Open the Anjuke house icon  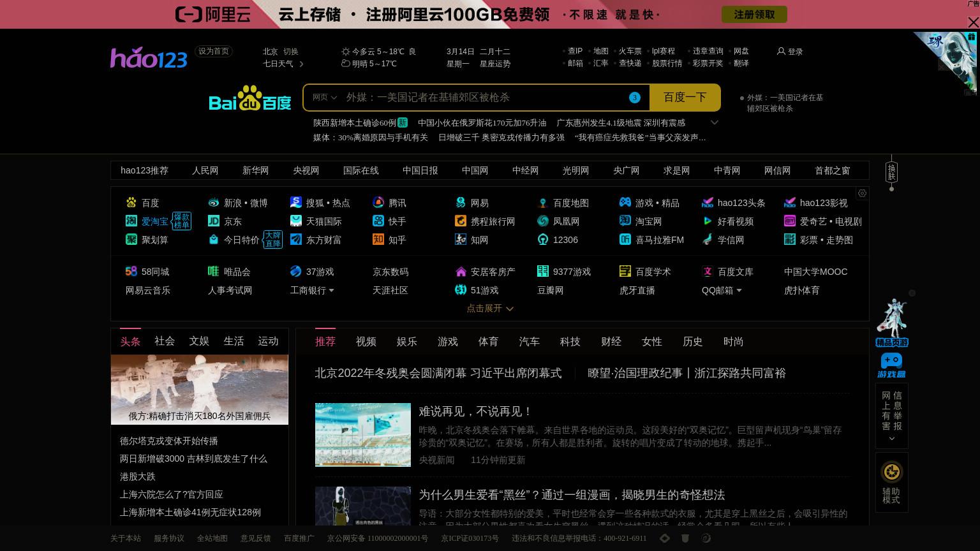pos(461,272)
